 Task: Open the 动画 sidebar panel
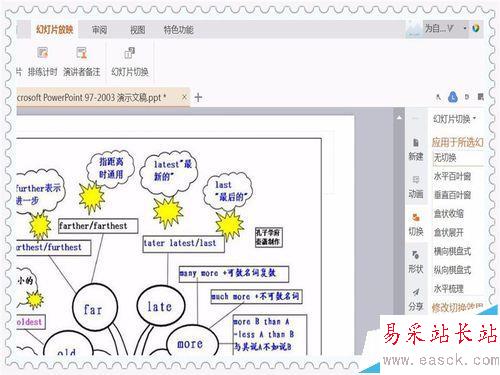tap(416, 187)
